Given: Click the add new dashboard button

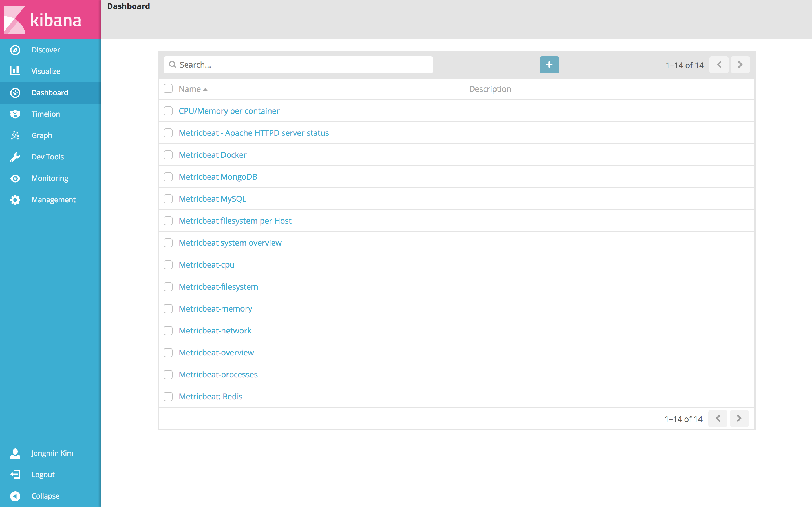Looking at the screenshot, I should coord(549,65).
